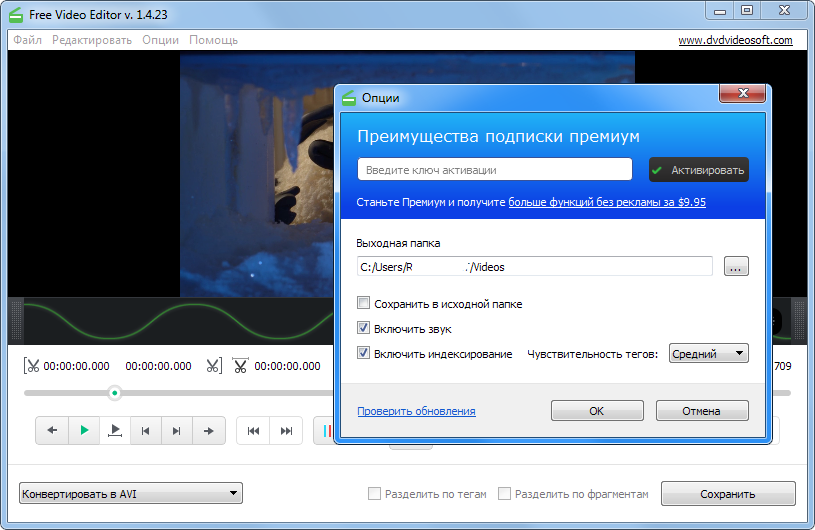The image size is (815, 530).
Task: Click the Активировать button
Action: 699,170
